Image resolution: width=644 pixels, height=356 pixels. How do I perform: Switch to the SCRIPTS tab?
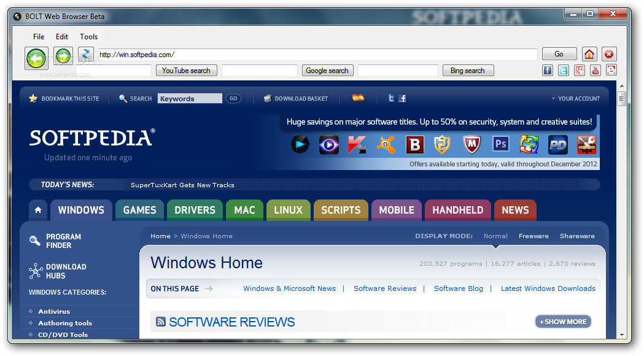click(341, 211)
